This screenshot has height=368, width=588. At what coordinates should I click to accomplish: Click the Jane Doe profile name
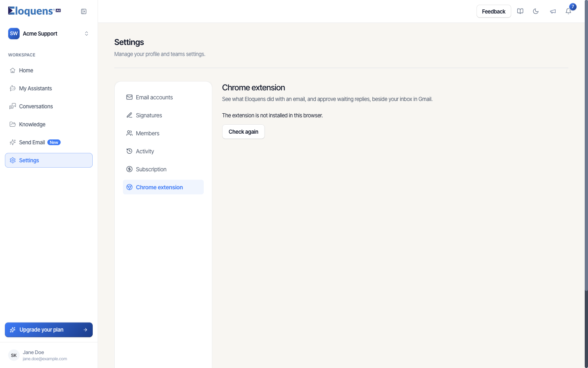(33, 352)
